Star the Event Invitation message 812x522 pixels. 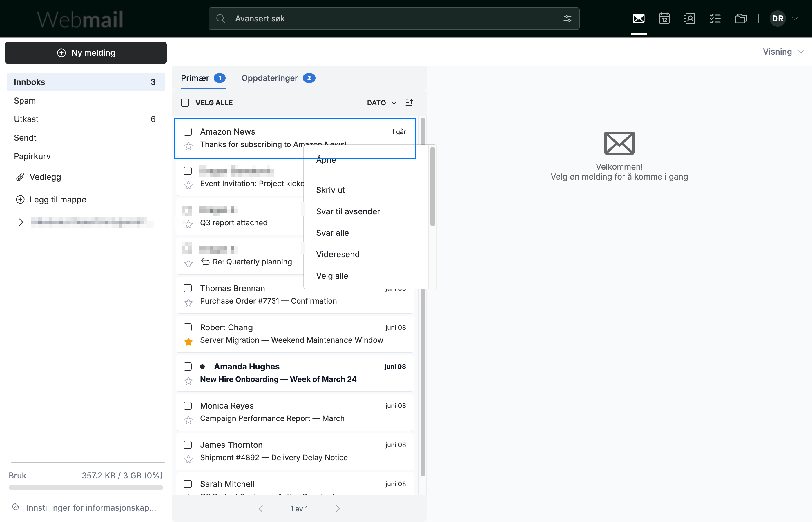188,185
